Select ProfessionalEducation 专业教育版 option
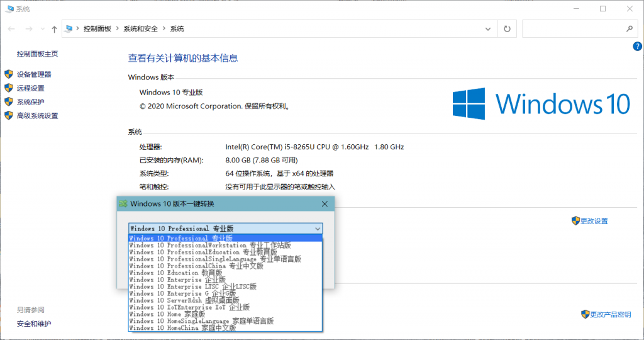This screenshot has width=644, height=340. tap(226, 252)
